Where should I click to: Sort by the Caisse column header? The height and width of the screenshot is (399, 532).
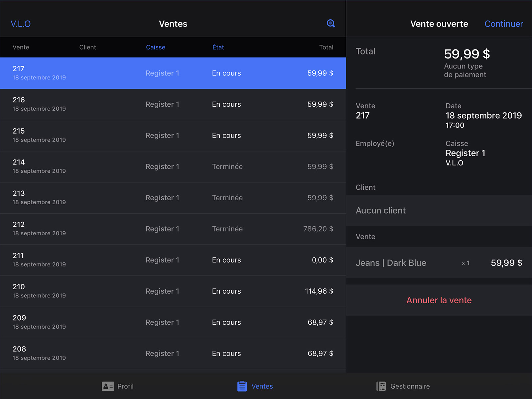(x=155, y=47)
